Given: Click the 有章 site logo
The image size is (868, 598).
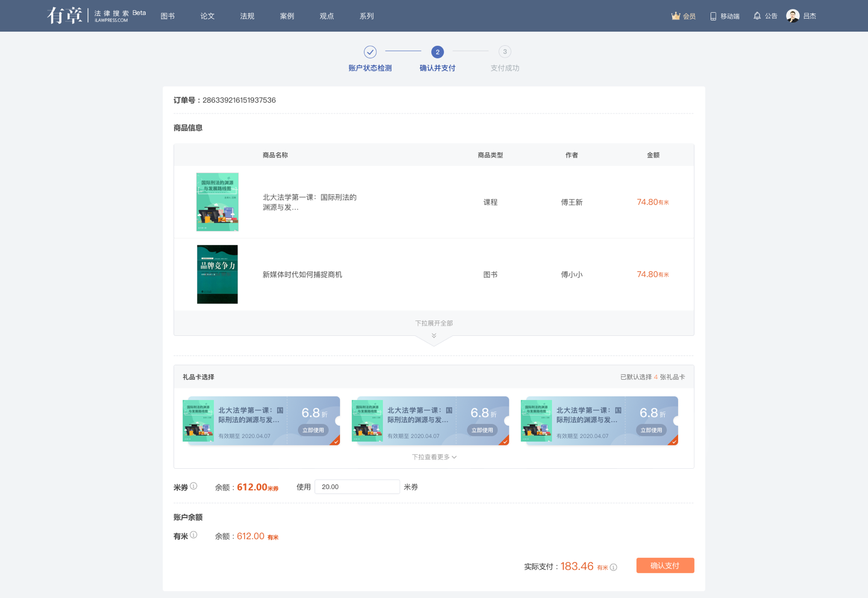Looking at the screenshot, I should click(65, 15).
